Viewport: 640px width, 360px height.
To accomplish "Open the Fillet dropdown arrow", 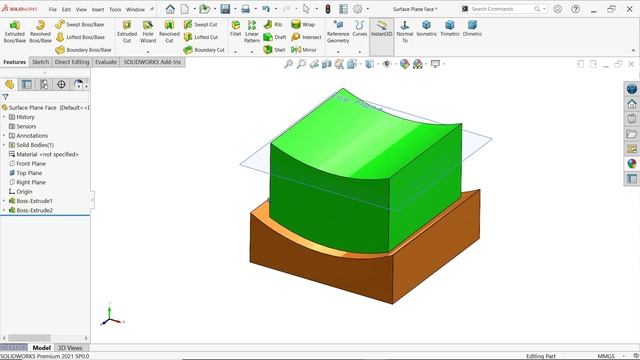I will point(236,52).
